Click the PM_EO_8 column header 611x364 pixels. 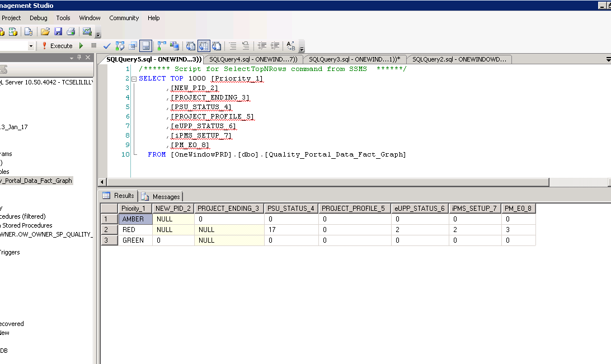tap(518, 209)
